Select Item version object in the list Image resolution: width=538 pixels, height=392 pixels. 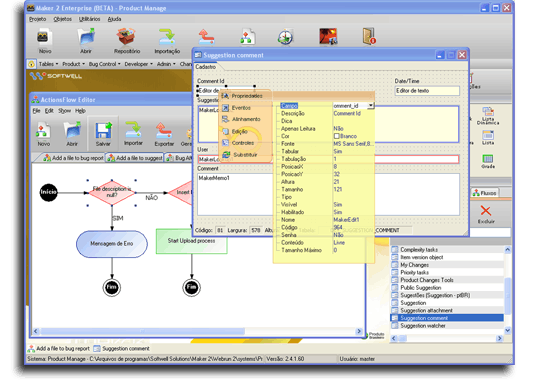tap(447, 257)
